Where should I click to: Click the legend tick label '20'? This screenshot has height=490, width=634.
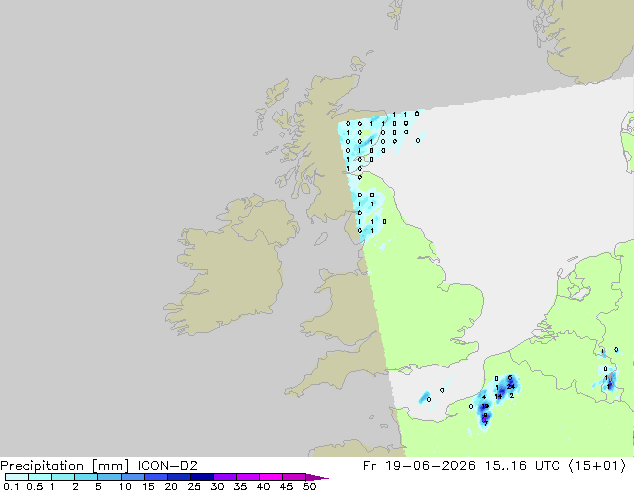[171, 486]
